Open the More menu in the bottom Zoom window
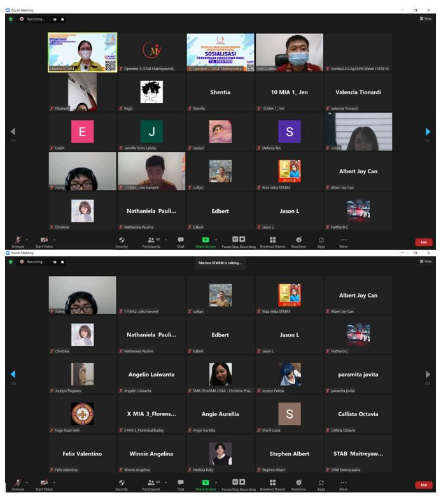 pos(344,484)
